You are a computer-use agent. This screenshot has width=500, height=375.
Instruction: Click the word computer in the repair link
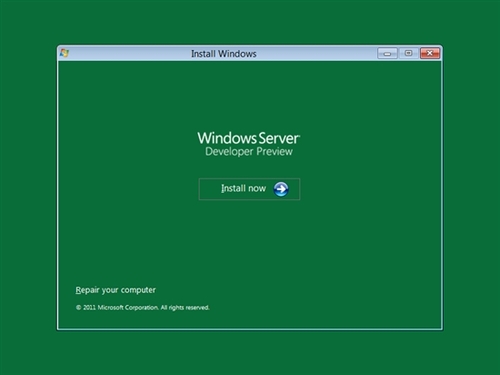[138, 290]
